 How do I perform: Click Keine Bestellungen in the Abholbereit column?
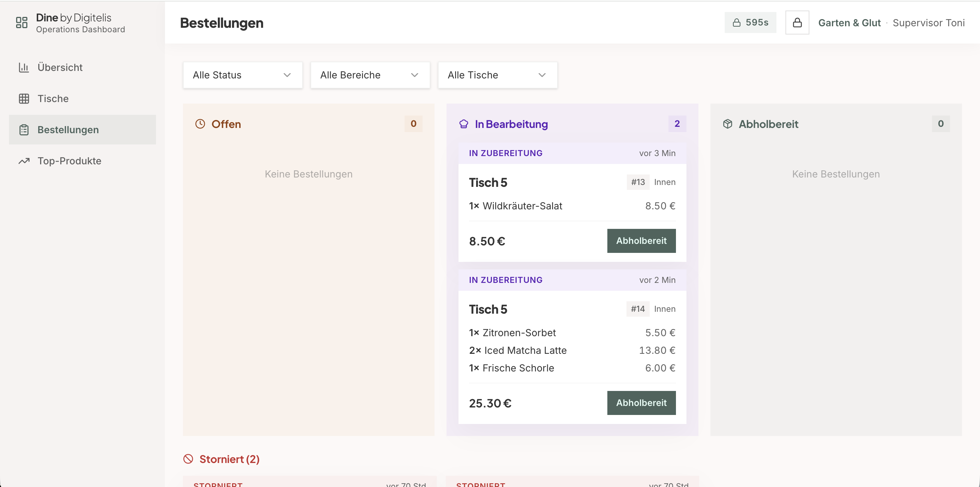point(836,174)
